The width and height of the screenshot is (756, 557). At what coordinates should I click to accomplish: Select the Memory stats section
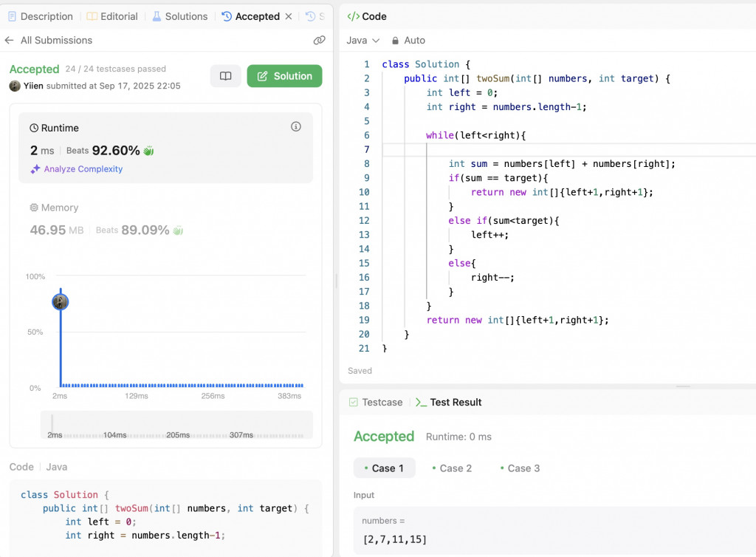pyautogui.click(x=165, y=219)
